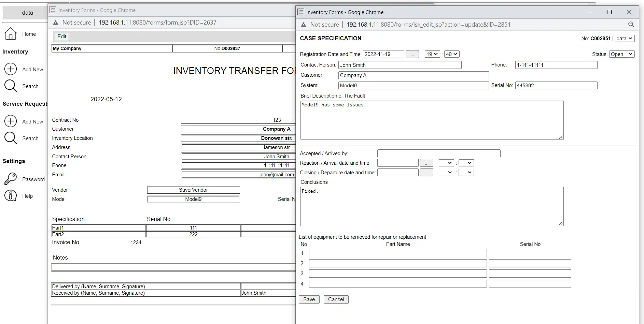Click Add New label under Inventory
This screenshot has width=644, height=324.
tap(33, 70)
